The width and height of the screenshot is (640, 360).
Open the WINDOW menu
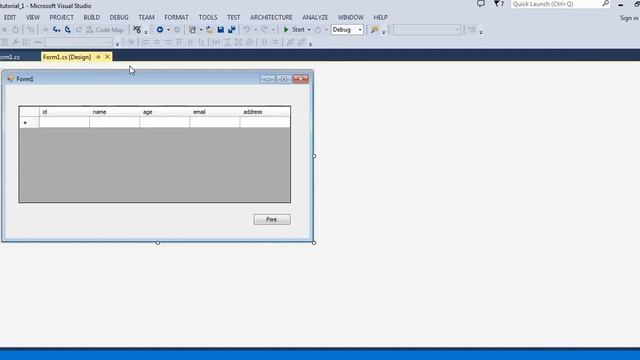pos(351,18)
